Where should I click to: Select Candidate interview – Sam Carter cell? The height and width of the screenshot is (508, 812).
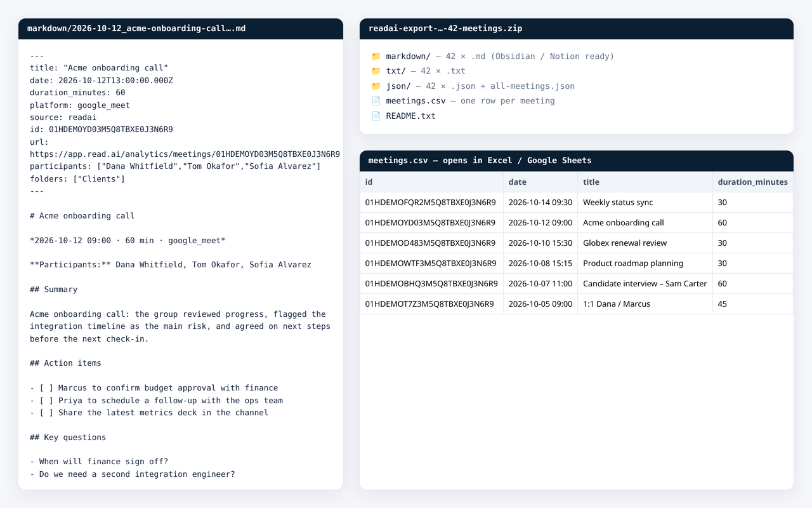pyautogui.click(x=645, y=284)
